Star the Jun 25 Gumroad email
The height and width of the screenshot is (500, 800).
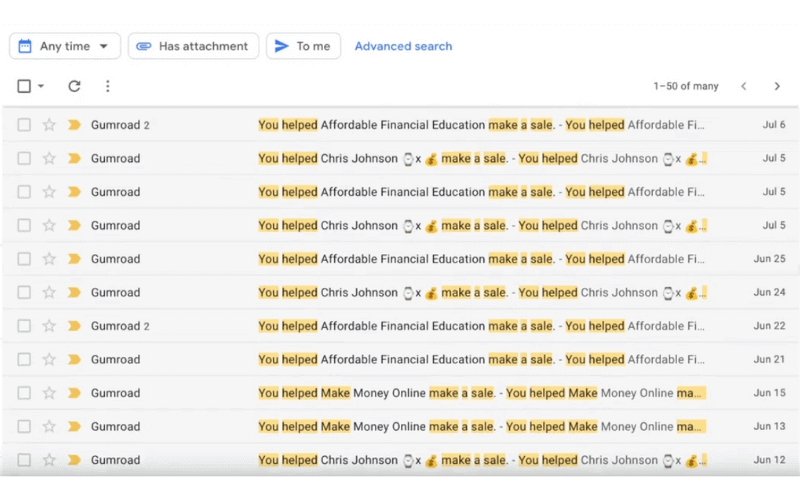point(49,259)
